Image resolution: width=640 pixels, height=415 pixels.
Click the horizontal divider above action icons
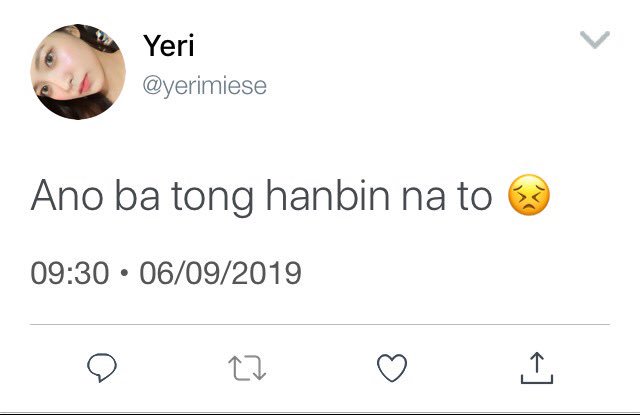pos(320,324)
